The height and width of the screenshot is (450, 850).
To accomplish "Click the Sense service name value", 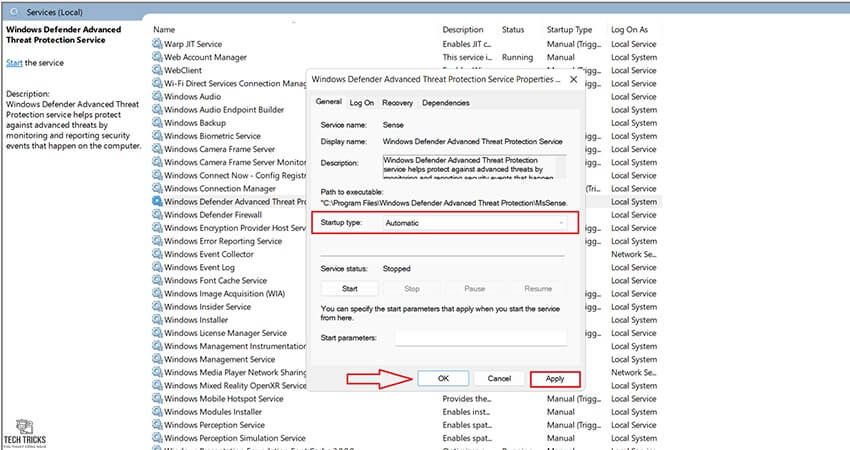I will (x=393, y=125).
